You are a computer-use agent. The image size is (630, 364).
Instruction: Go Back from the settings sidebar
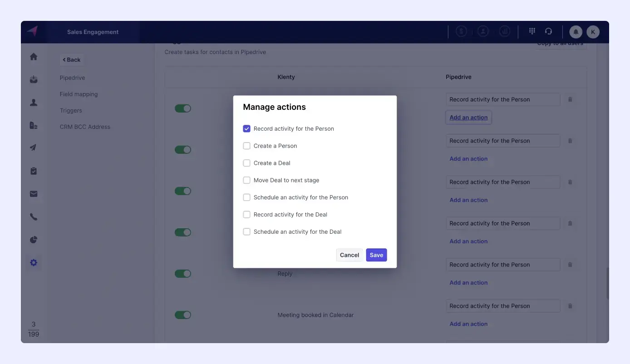point(72,59)
